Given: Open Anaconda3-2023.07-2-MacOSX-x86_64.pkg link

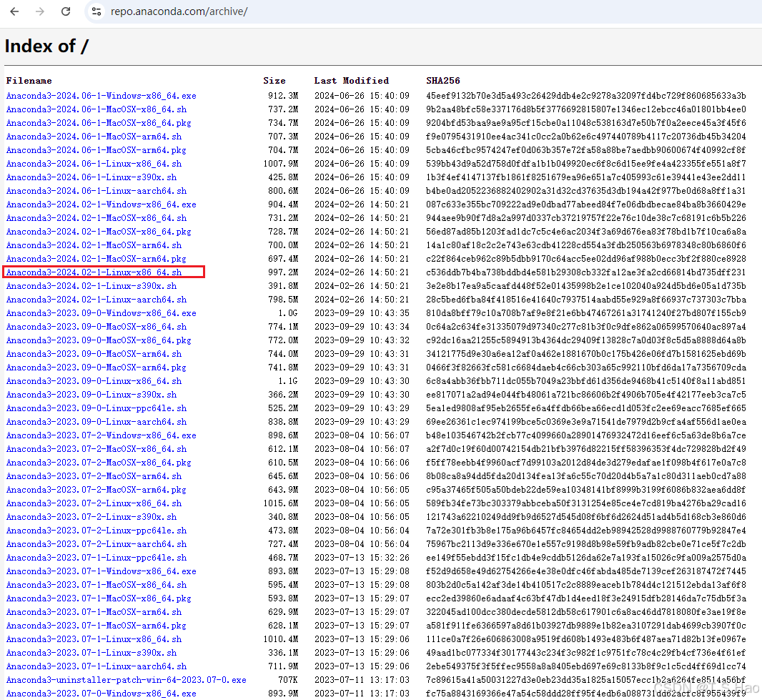Looking at the screenshot, I should point(99,463).
